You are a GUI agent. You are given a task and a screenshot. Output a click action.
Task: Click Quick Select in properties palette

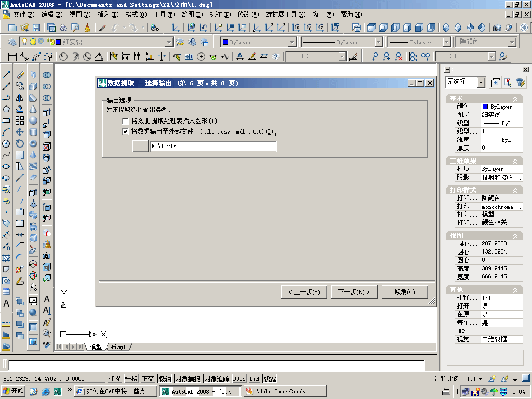(x=521, y=82)
